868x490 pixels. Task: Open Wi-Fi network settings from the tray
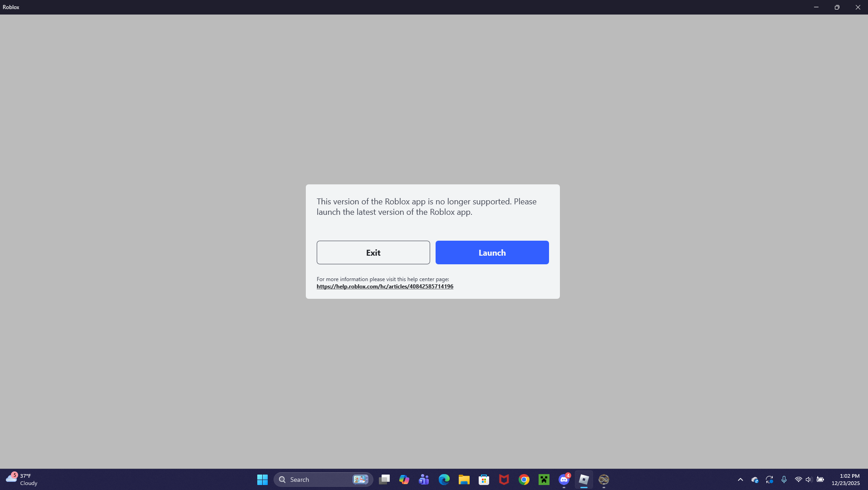click(x=797, y=479)
